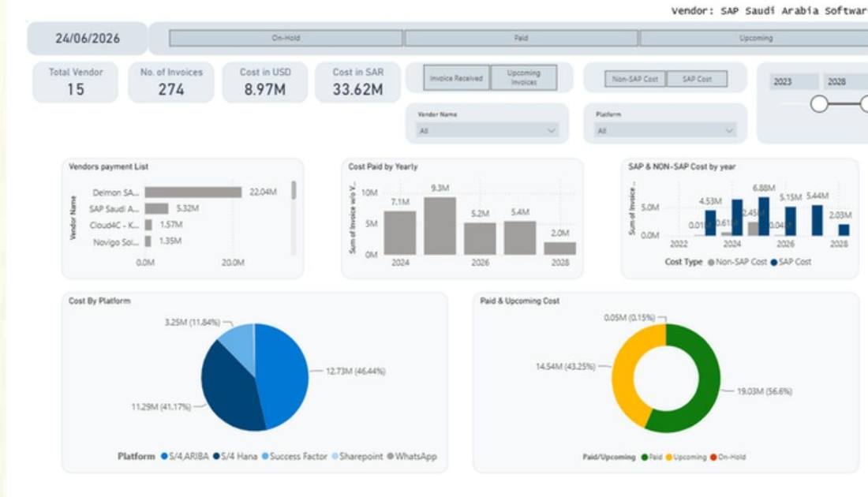The width and height of the screenshot is (868, 497).
Task: Click the Cost Paid by Yearly title
Action: click(383, 166)
